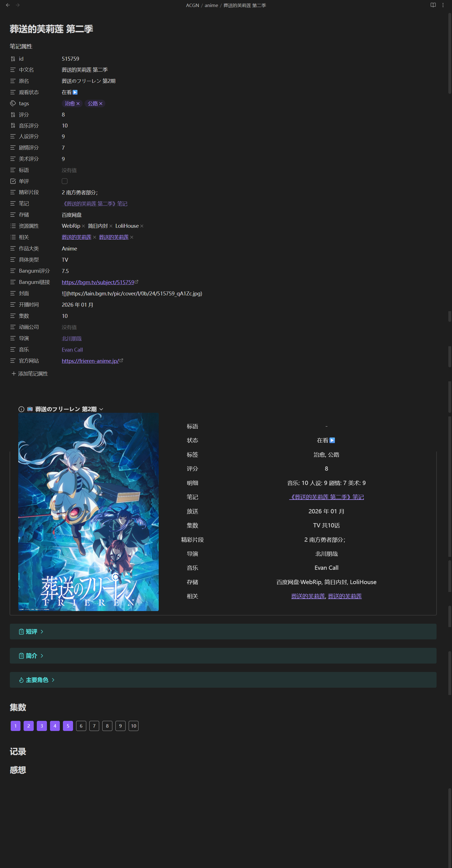Screen dimensions: 452x868
Task: Click breadcrumb title 葬送的芙莉莲 第二季
Action: 245,5
